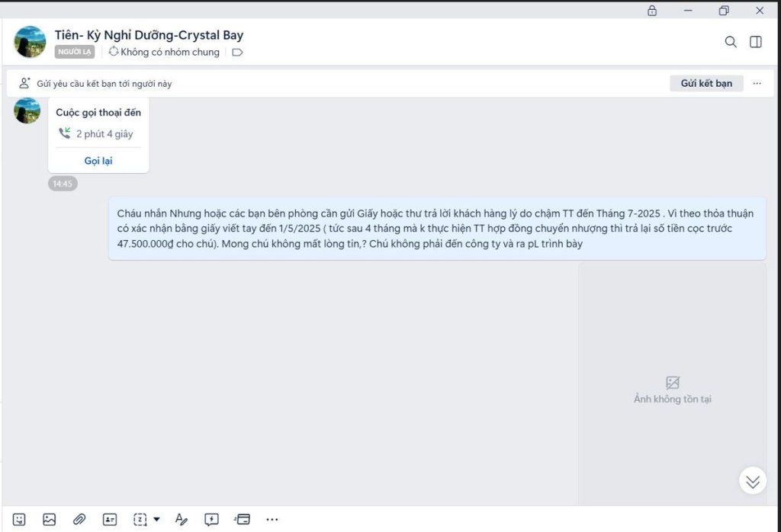Screen dimensions: 781x532
Task: Click the Gửi kết bạn button
Action: click(x=706, y=84)
